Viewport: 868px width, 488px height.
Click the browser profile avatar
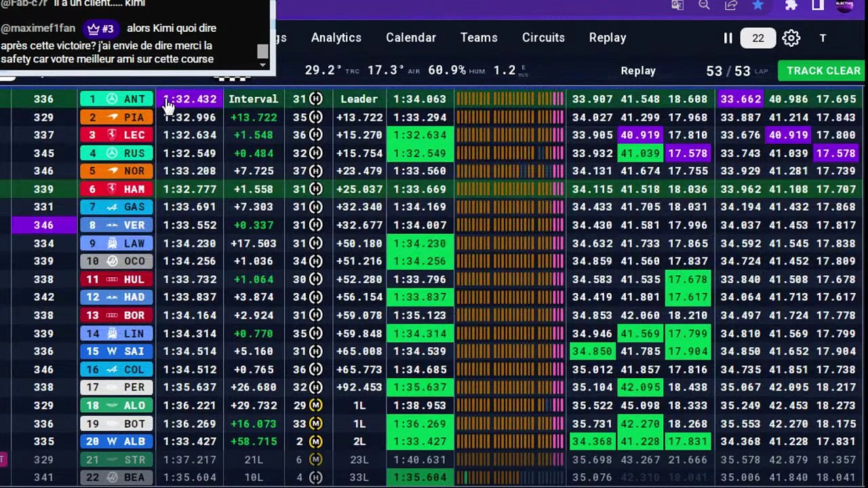pos(845,5)
